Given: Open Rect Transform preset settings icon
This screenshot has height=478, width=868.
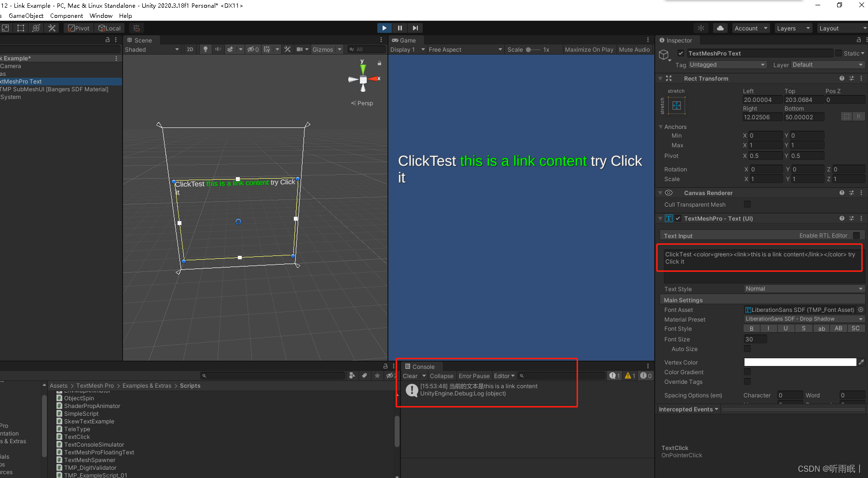Looking at the screenshot, I should pos(852,78).
